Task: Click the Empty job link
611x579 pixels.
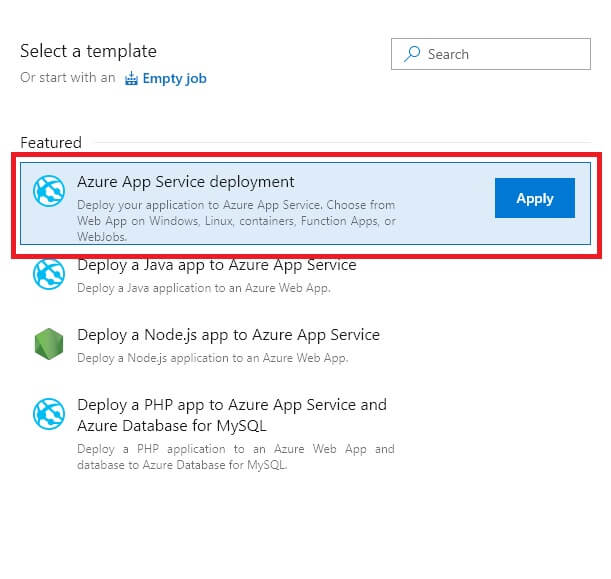Action: click(x=174, y=78)
